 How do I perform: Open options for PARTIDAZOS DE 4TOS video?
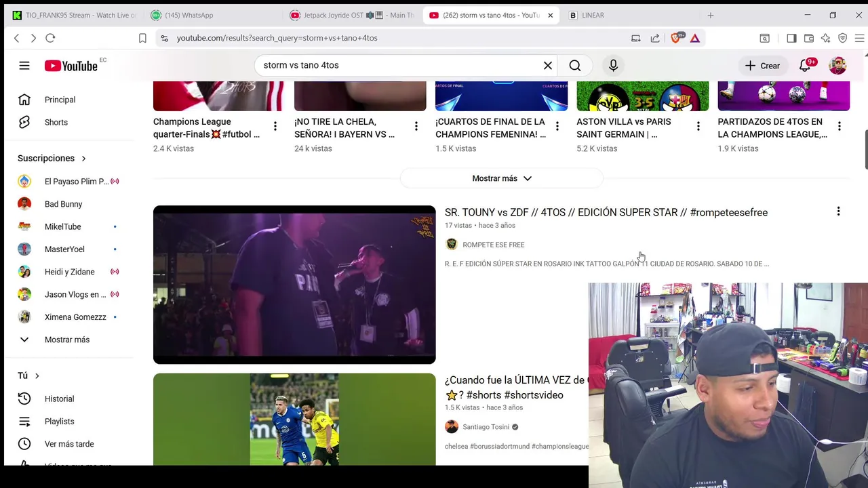(x=840, y=126)
